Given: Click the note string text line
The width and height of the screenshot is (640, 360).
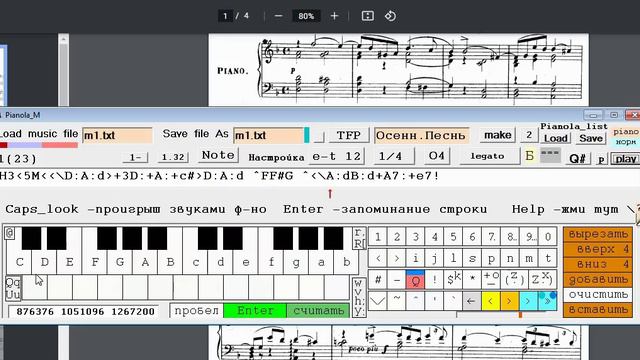Looking at the screenshot, I should click(320, 176).
